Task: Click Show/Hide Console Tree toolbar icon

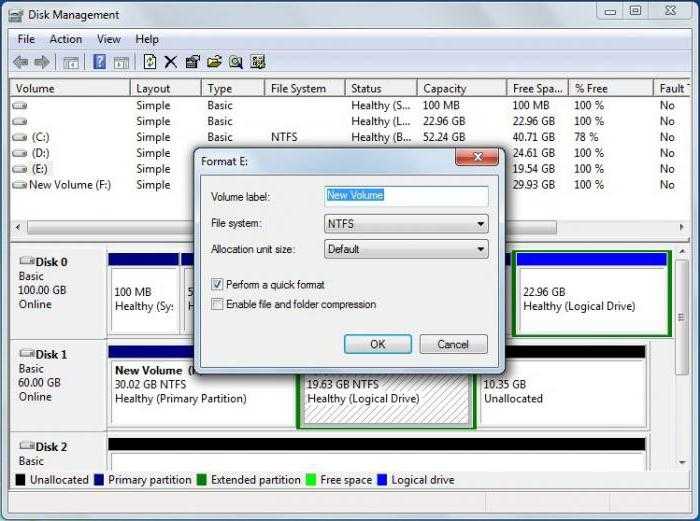Action: click(x=71, y=63)
